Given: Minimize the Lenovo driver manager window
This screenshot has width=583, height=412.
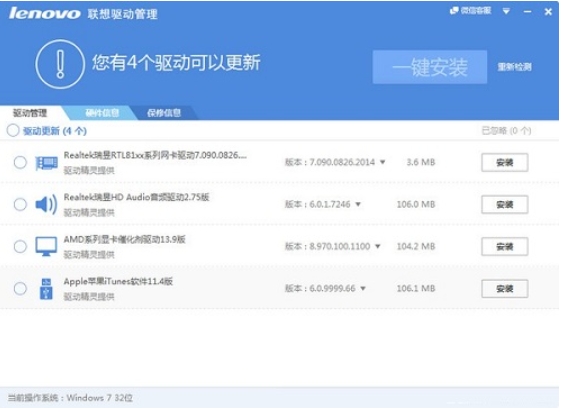Looking at the screenshot, I should coord(527,12).
